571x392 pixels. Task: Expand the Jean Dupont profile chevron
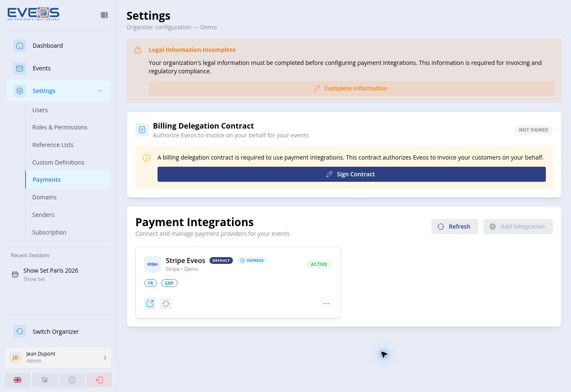pyautogui.click(x=105, y=358)
